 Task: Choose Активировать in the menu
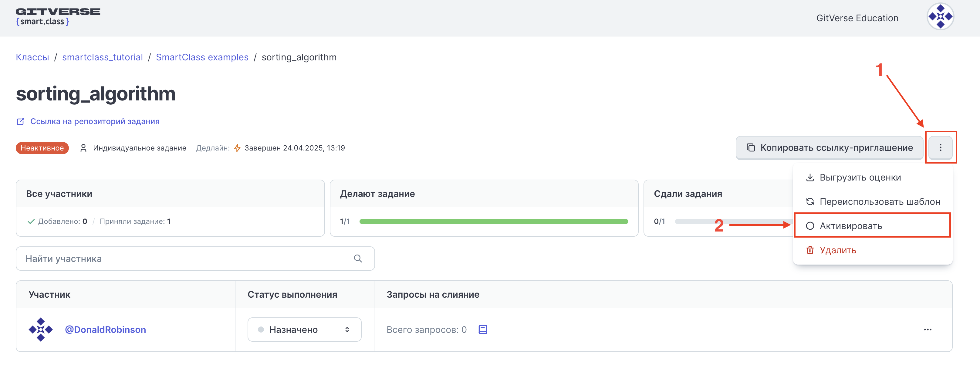pos(873,226)
